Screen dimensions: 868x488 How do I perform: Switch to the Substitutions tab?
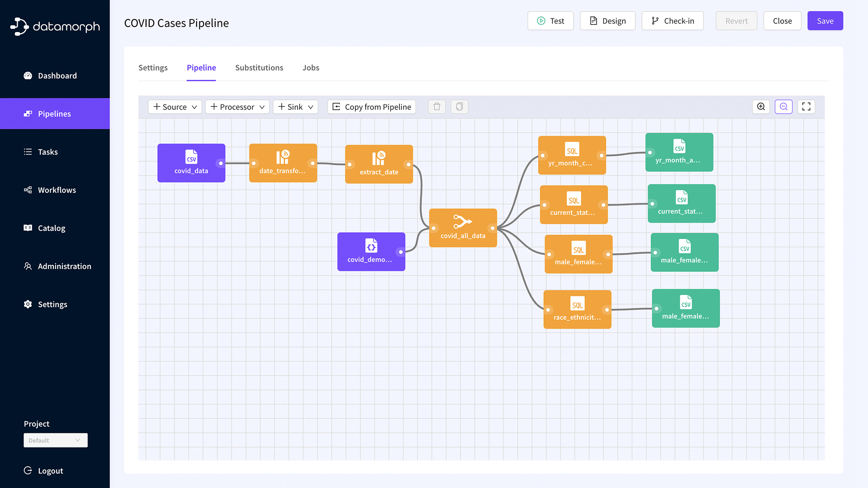pyautogui.click(x=259, y=68)
